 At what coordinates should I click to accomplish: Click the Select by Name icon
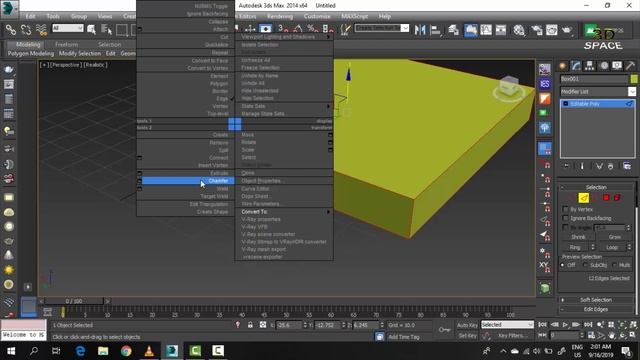107,29
